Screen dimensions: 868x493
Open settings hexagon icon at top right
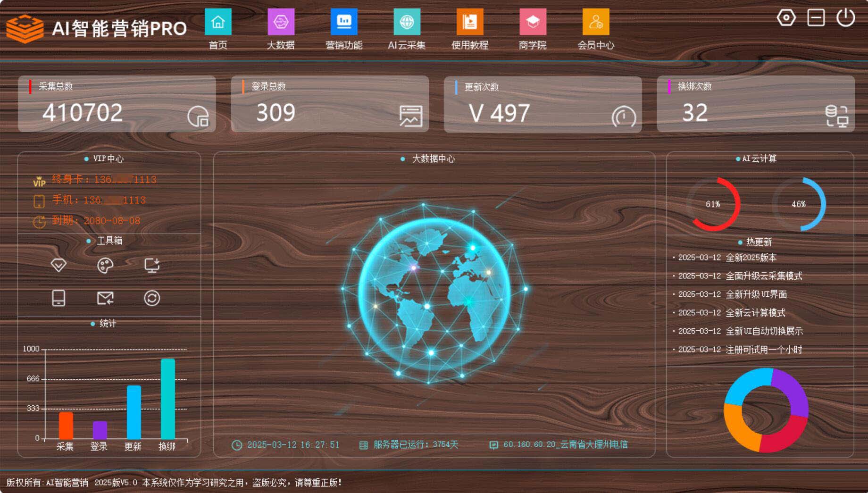[x=786, y=18]
